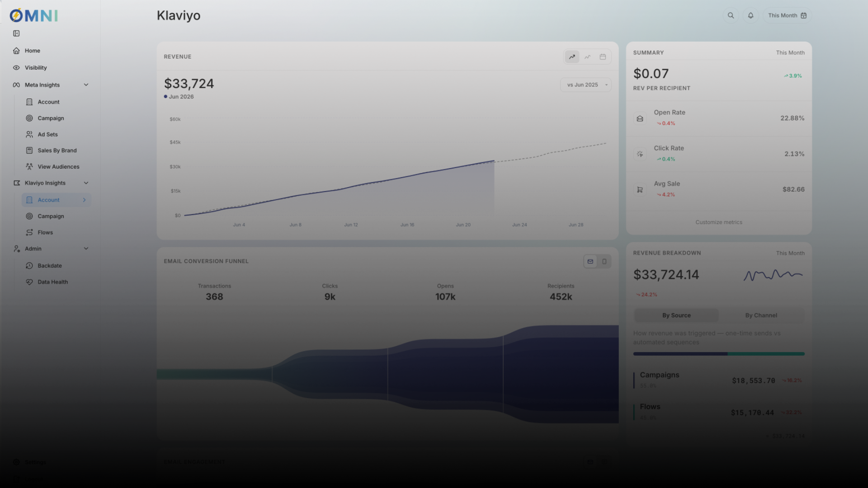Click the Klaviyo Account arrow chevron
The height and width of the screenshot is (488, 868).
point(84,200)
